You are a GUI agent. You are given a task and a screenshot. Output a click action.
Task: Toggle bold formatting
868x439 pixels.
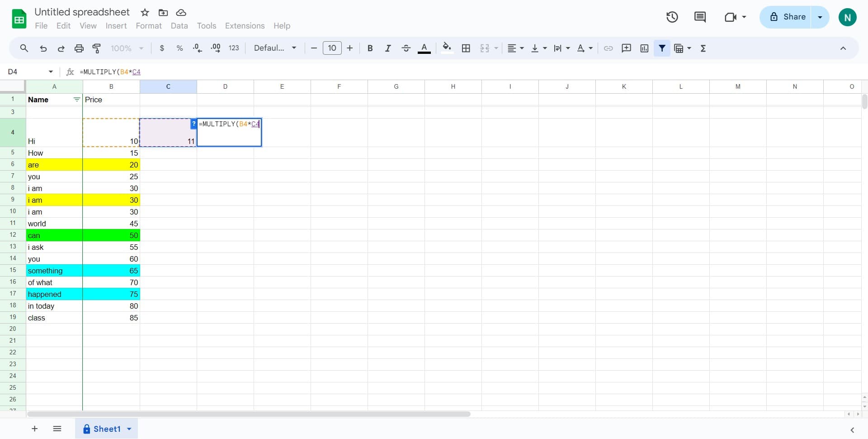click(370, 48)
